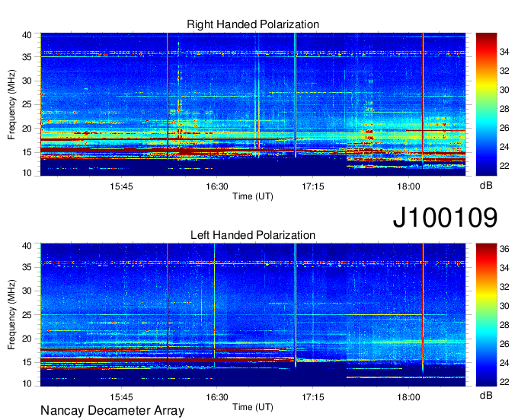Click the 'Nancay Decameter Array' caption
The image size is (518, 420).
coord(112,411)
